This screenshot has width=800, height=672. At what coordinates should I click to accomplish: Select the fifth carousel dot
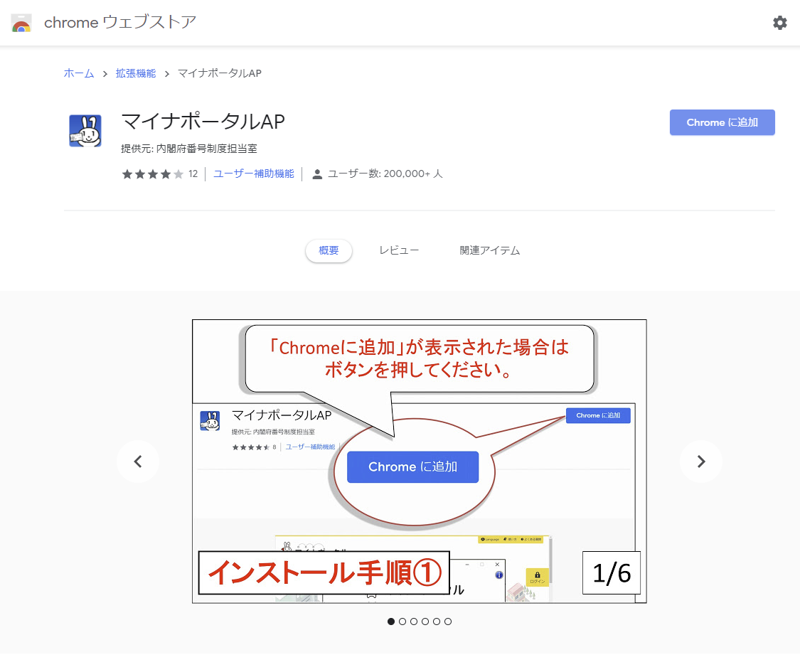(x=436, y=622)
